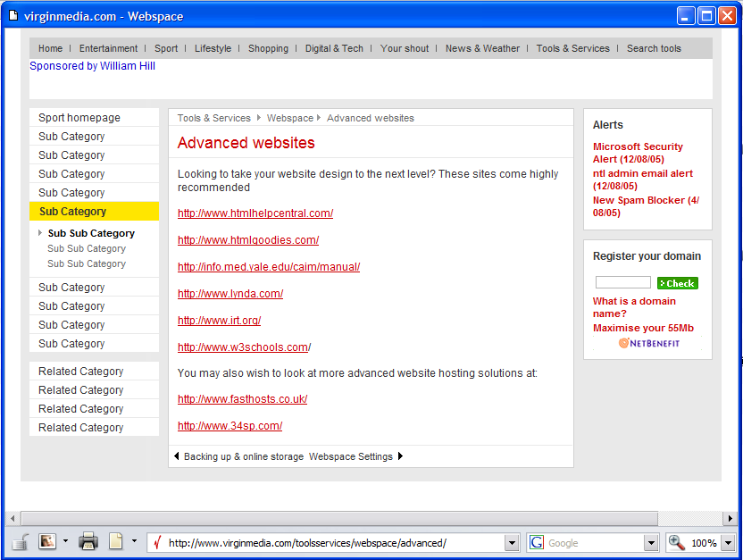Screen dimensions: 743x560
Task: Click the red favicon in address field
Action: 157,542
